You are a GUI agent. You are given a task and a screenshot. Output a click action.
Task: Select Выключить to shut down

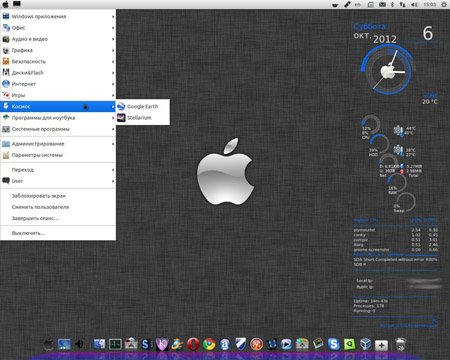click(x=58, y=233)
